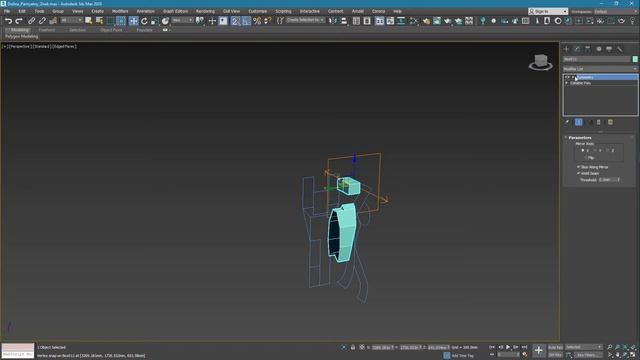Open the Graph Editors menu
This screenshot has height=360, width=640.
[175, 11]
